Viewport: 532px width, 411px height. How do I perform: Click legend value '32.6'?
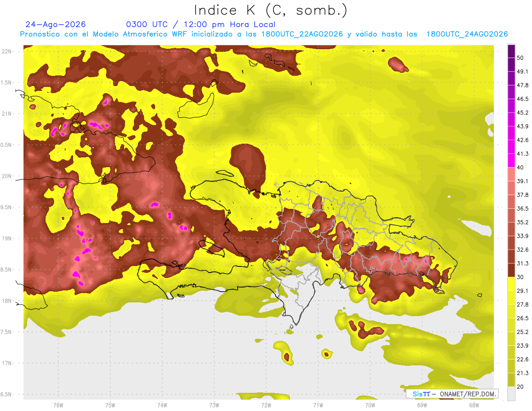point(522,250)
